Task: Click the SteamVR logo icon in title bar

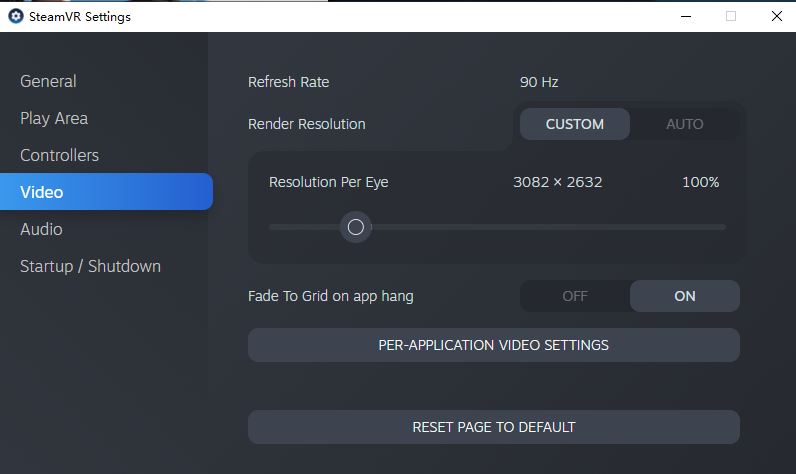Action: pyautogui.click(x=16, y=16)
